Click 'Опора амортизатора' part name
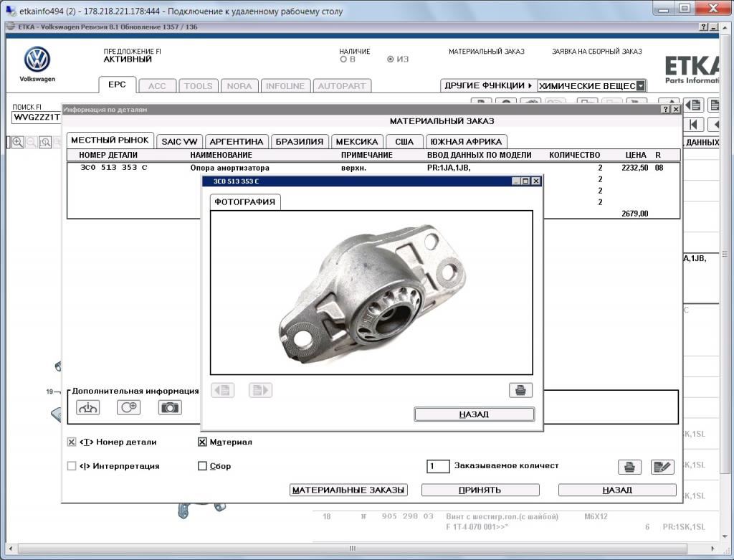This screenshot has width=734, height=560. (230, 168)
